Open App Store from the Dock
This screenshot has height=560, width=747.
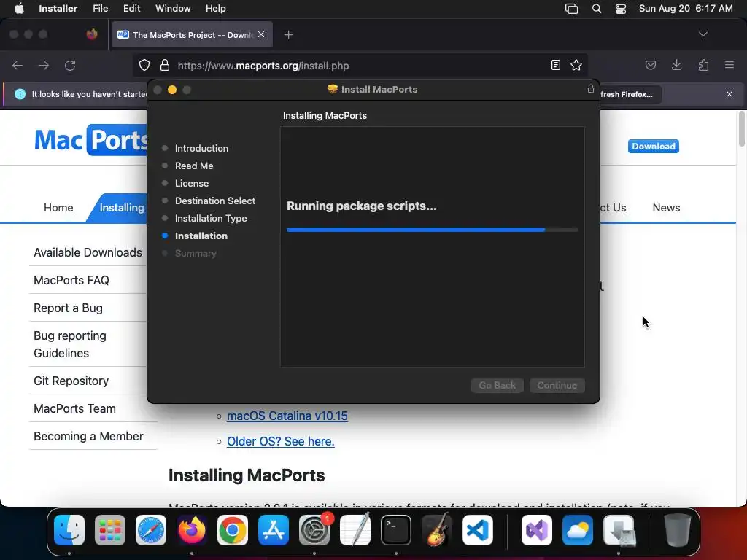pyautogui.click(x=274, y=530)
